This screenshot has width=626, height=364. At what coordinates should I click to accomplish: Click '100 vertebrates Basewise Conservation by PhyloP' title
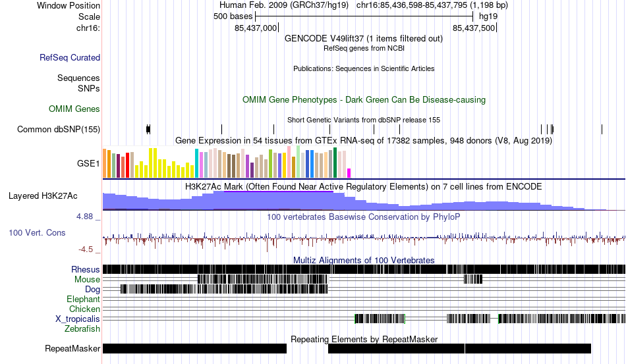pyautogui.click(x=364, y=217)
